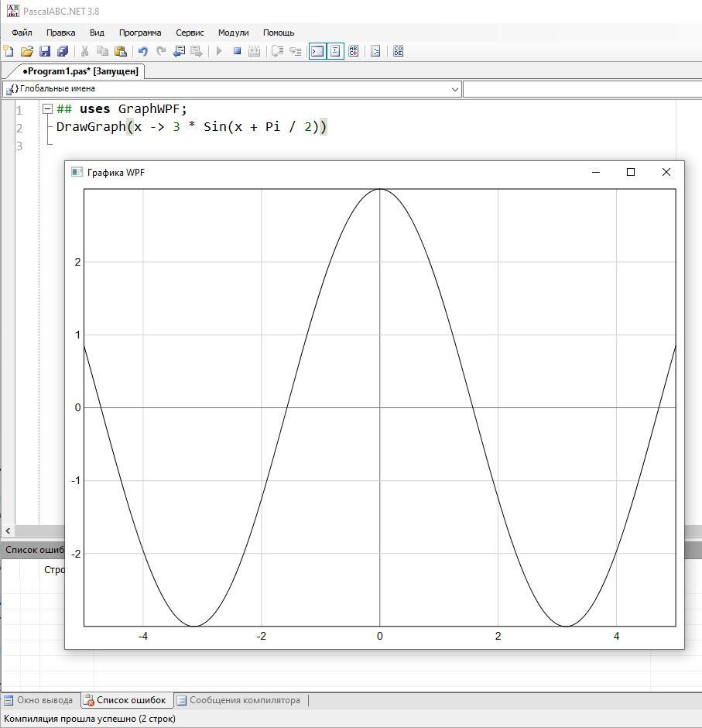Toggle the highlighted text-cursor toolbar button
Image resolution: width=702 pixels, height=728 pixels.
click(335, 51)
